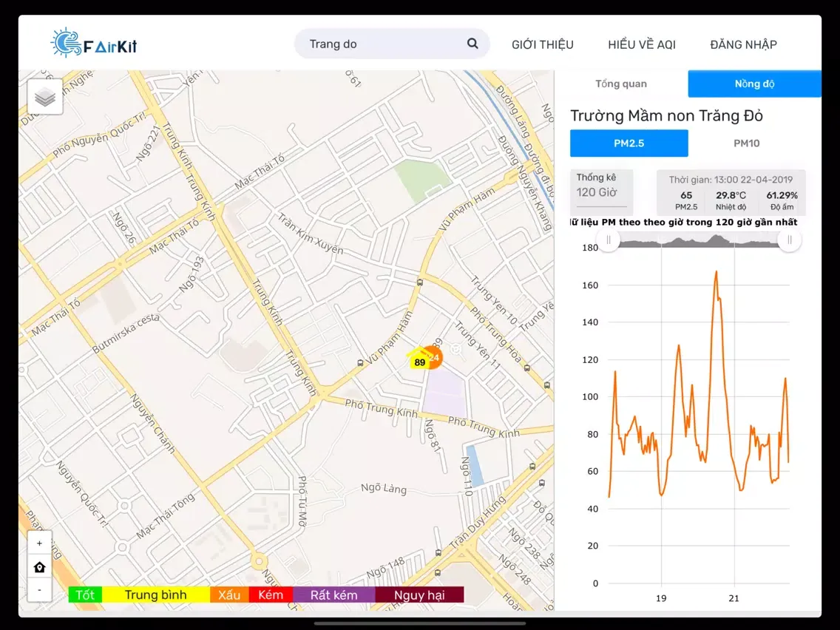Viewport: 840px width, 630px height.
Task: Click left handle of chart range slider
Action: pyautogui.click(x=609, y=240)
